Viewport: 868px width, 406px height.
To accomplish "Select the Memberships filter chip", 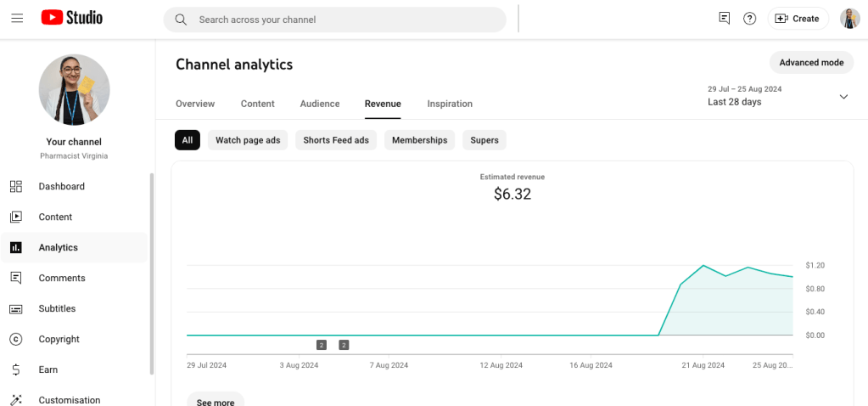I will (x=420, y=140).
